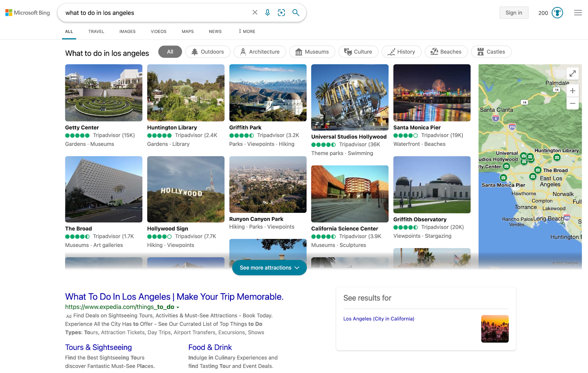Open the Expedia What To Do headline link
The height and width of the screenshot is (373, 588).
click(174, 297)
